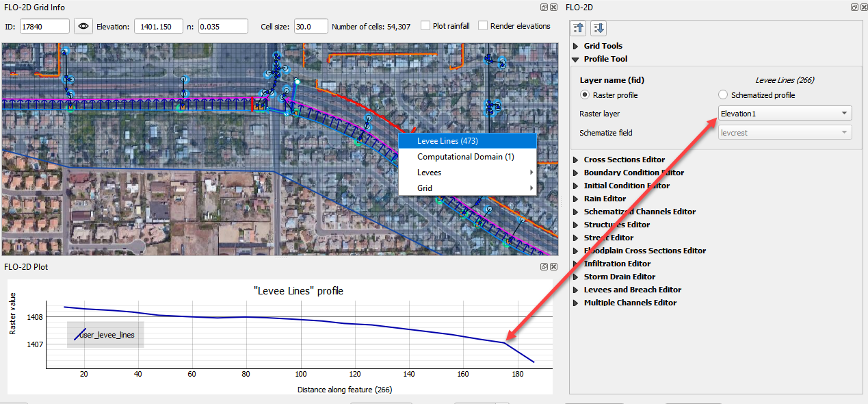The width and height of the screenshot is (868, 404).
Task: Undock the right FLO-2D widget panel
Action: tap(854, 8)
